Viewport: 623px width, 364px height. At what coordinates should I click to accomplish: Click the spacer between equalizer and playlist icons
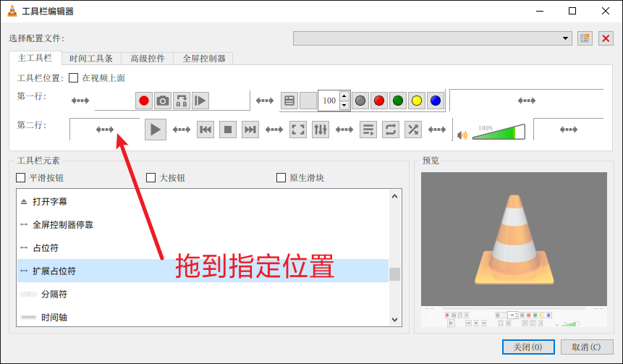[344, 130]
